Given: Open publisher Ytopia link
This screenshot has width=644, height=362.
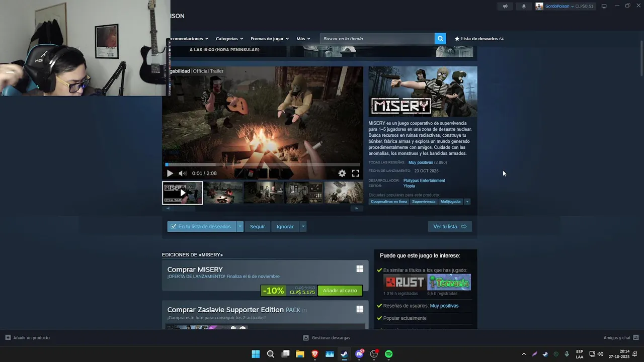Looking at the screenshot, I should coord(409,186).
